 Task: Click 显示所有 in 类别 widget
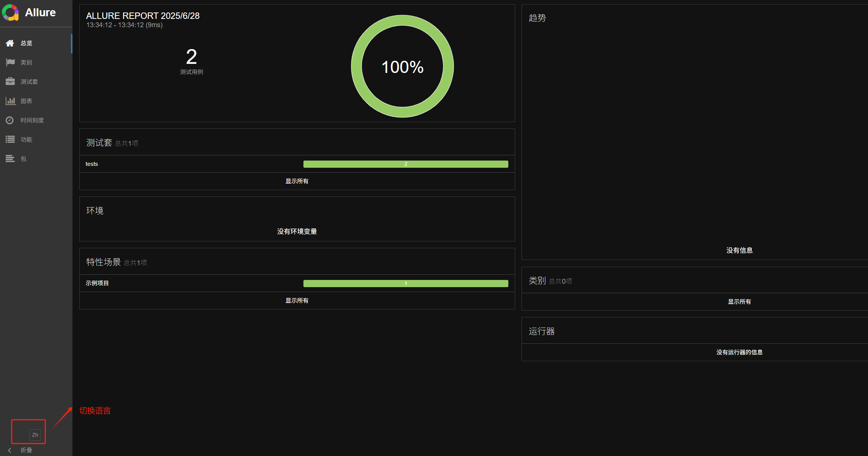[x=739, y=302]
